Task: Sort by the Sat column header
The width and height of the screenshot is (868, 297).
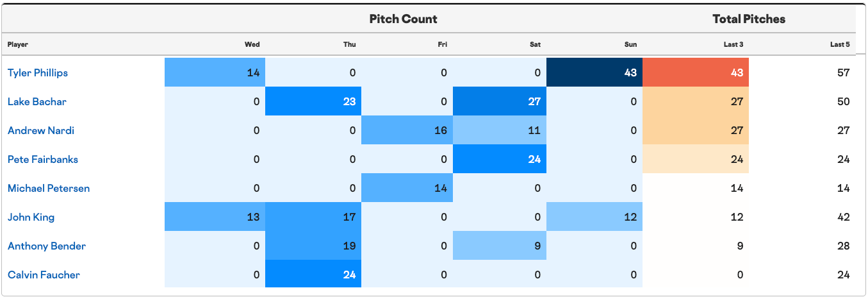Action: pyautogui.click(x=536, y=44)
